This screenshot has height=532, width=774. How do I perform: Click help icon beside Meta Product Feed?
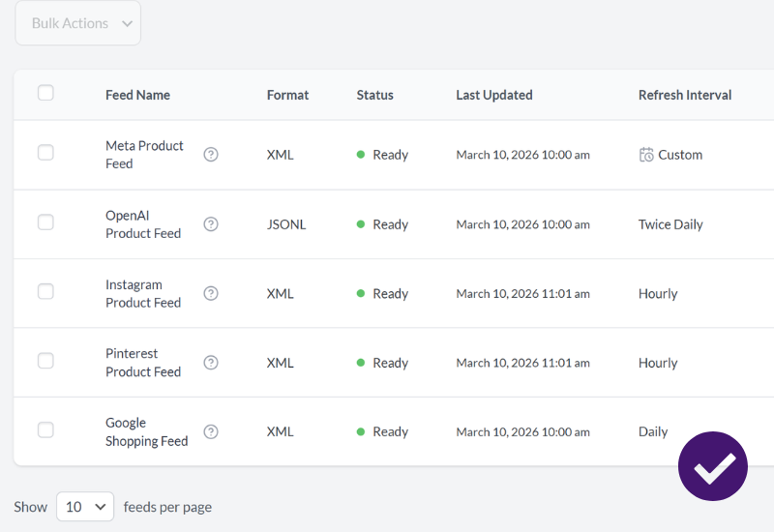[211, 155]
